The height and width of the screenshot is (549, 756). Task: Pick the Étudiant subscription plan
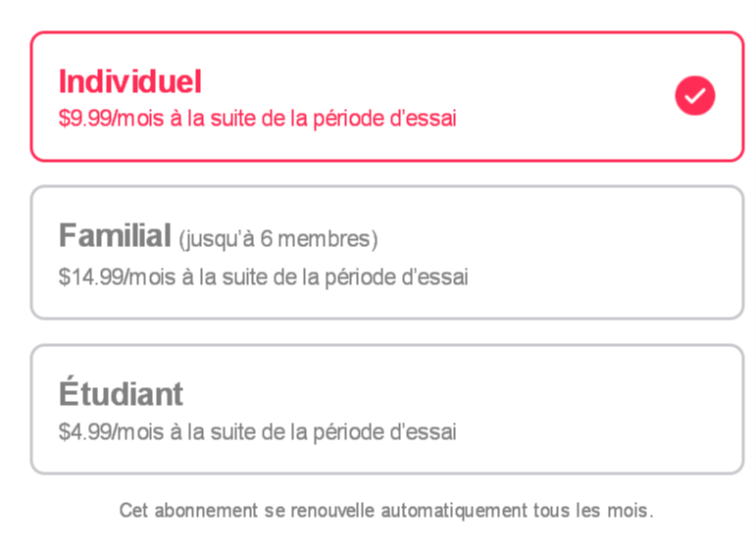click(x=386, y=409)
